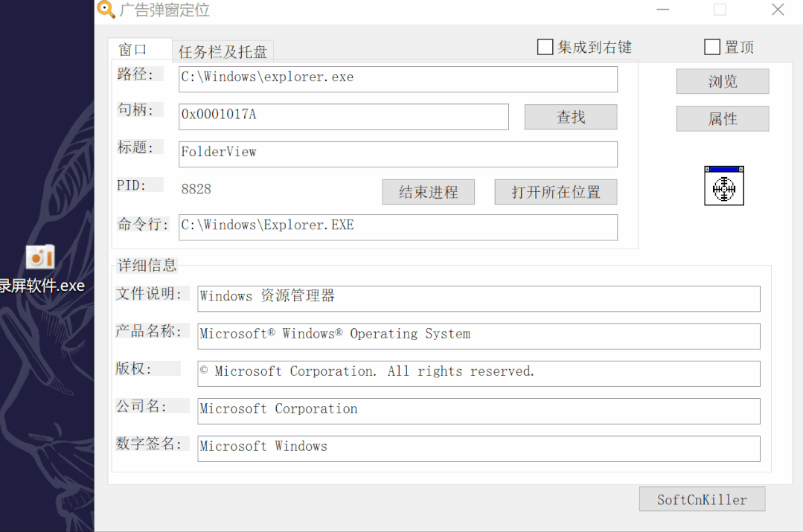This screenshot has width=803, height=532.
Task: Minimize the 广告弹窗定位 window
Action: pos(662,10)
